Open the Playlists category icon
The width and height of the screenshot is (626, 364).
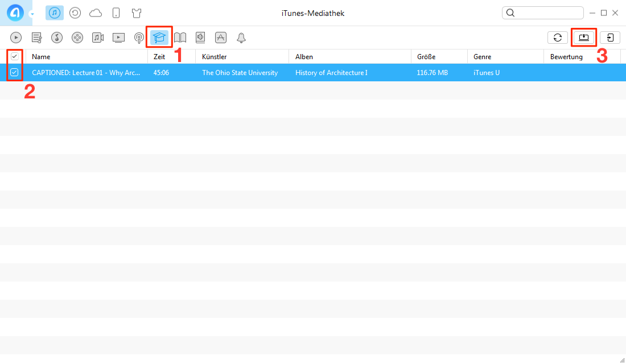[37, 38]
